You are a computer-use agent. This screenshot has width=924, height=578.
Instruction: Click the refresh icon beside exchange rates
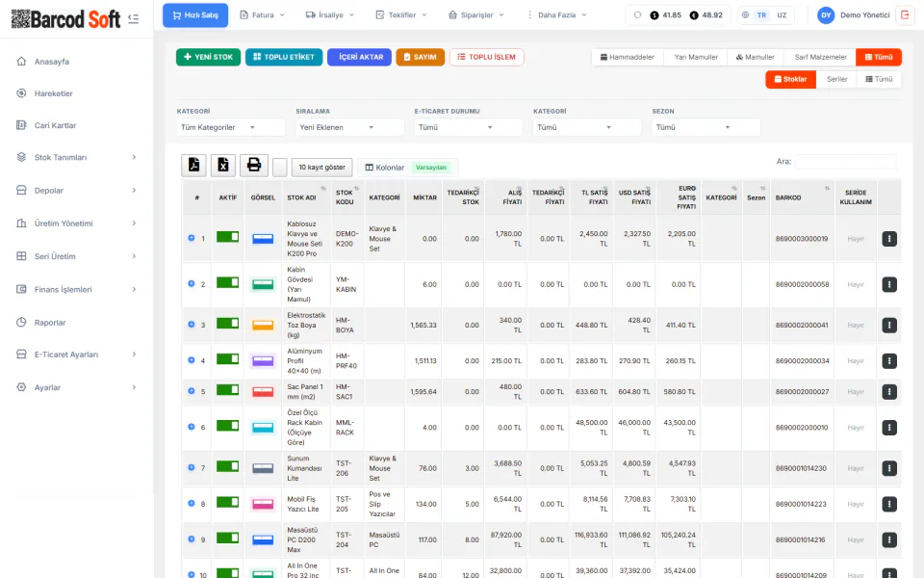pos(637,15)
